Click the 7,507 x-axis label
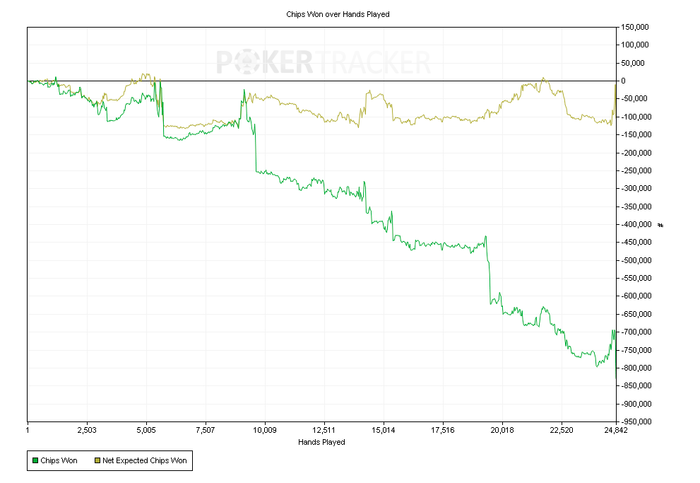 (x=205, y=430)
